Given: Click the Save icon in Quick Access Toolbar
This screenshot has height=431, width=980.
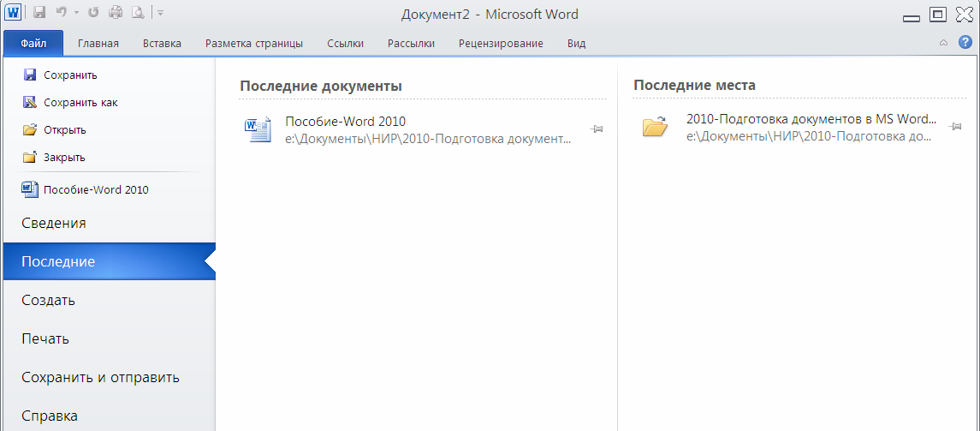Looking at the screenshot, I should click(x=39, y=12).
